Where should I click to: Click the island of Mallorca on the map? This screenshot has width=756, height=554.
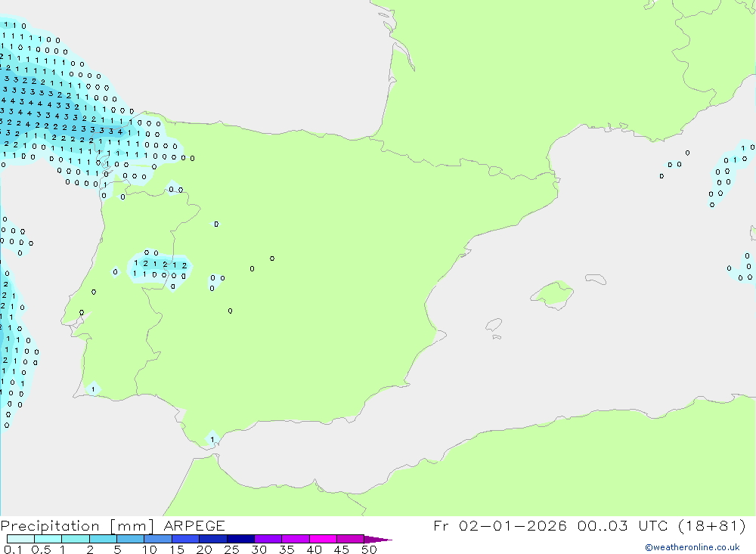point(553,293)
